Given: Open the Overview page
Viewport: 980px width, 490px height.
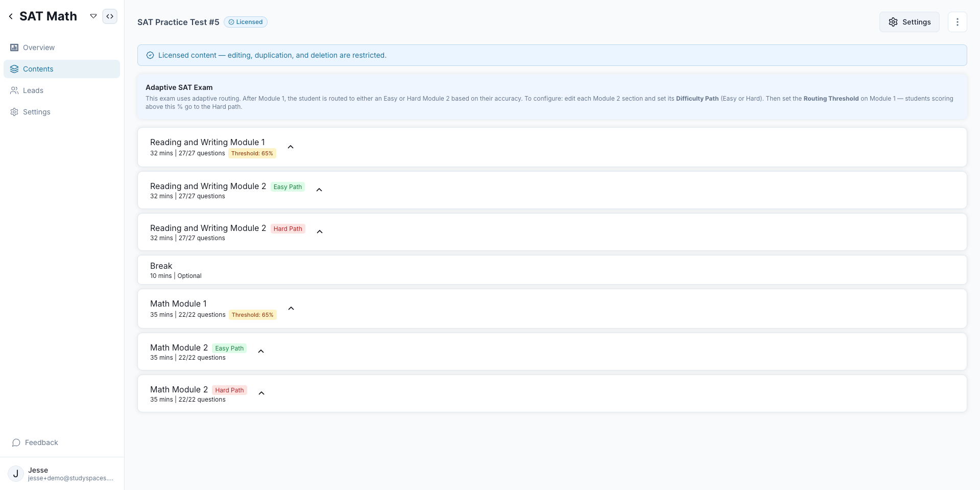Looking at the screenshot, I should pos(62,48).
